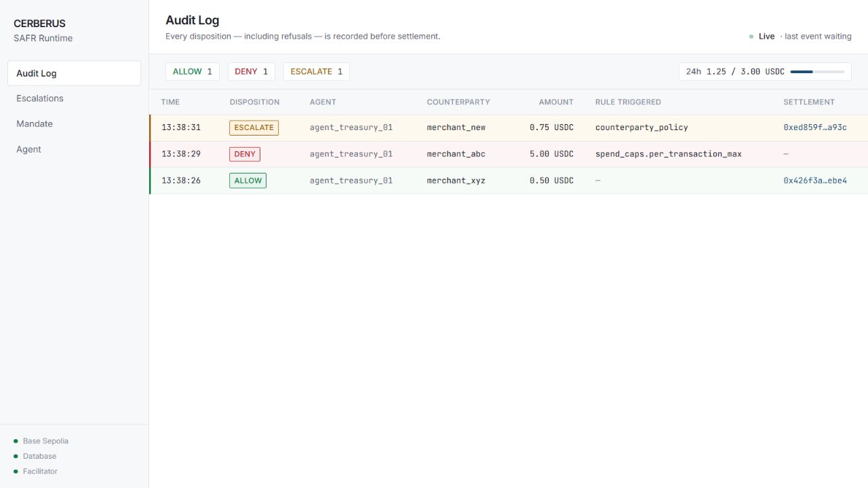The width and height of the screenshot is (868, 488).
Task: Open settlement hash 0xed859f…a93c
Action: click(815, 127)
